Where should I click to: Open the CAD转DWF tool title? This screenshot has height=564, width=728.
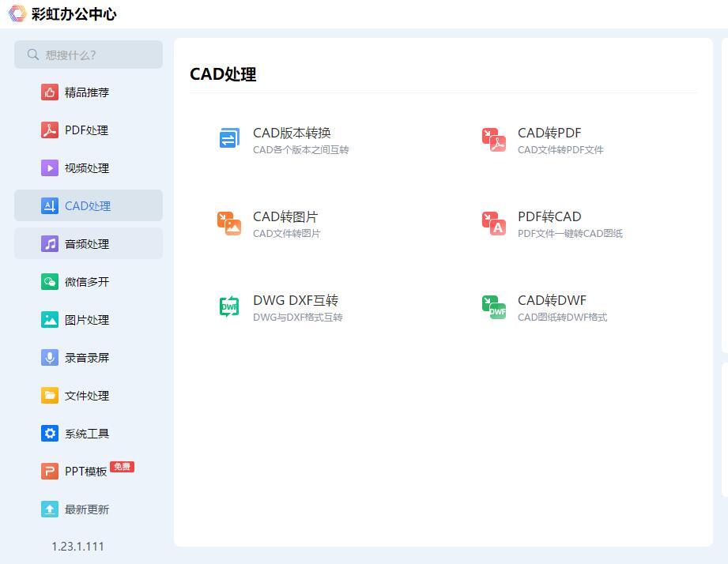coord(552,300)
